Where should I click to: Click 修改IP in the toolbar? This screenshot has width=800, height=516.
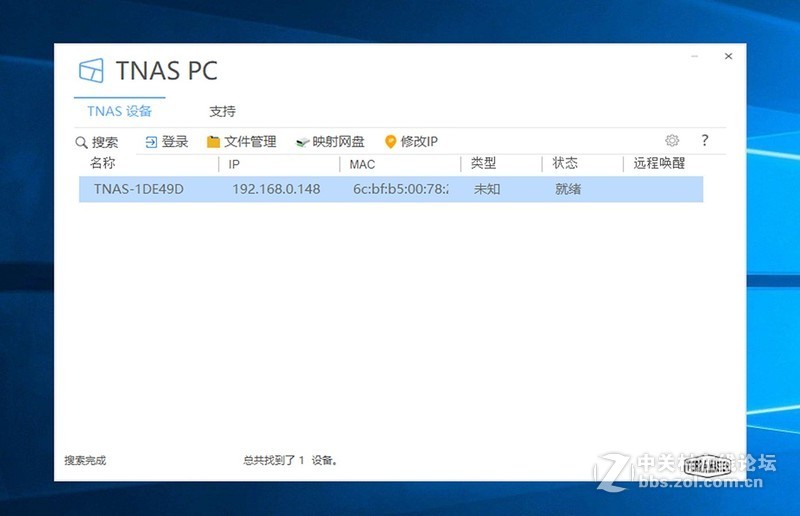click(419, 142)
